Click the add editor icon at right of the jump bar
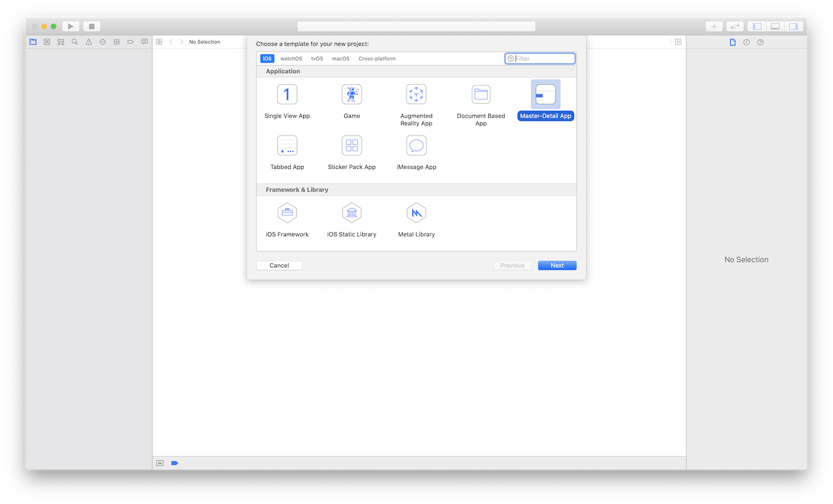This screenshot has width=833, height=504. coord(678,42)
